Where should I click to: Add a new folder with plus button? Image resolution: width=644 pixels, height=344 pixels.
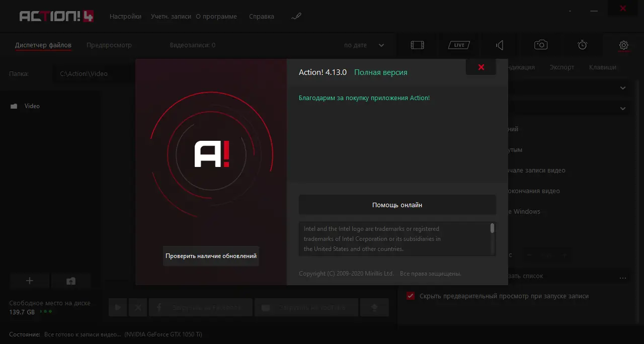click(x=30, y=281)
